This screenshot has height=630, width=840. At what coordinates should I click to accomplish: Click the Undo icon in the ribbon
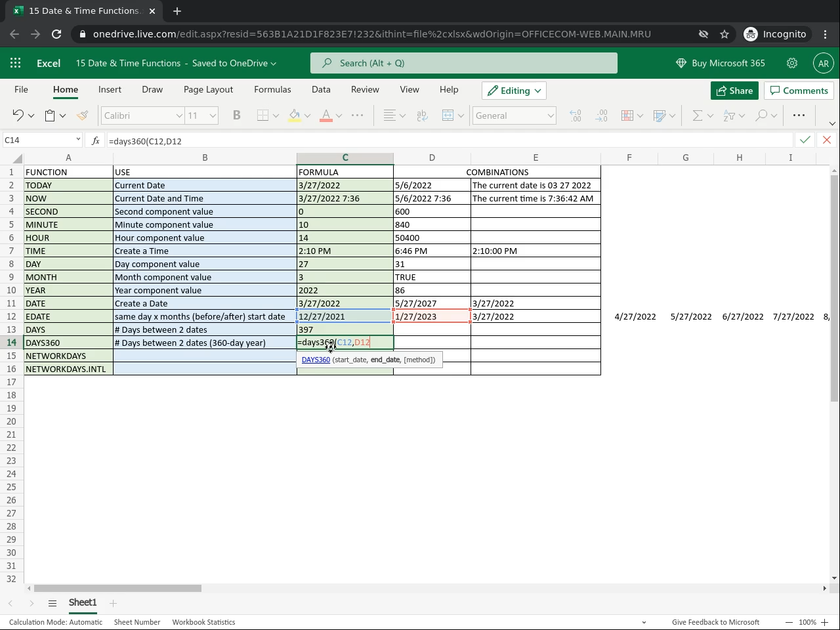click(18, 115)
